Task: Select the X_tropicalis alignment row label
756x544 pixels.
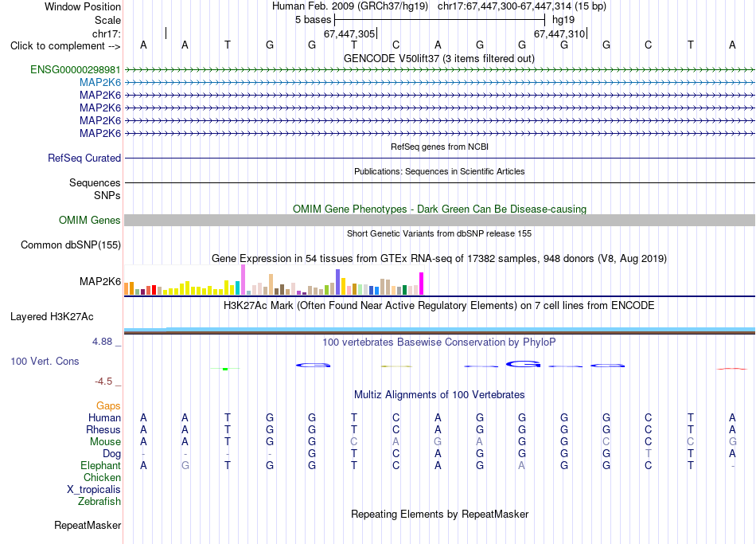Action: [x=94, y=490]
